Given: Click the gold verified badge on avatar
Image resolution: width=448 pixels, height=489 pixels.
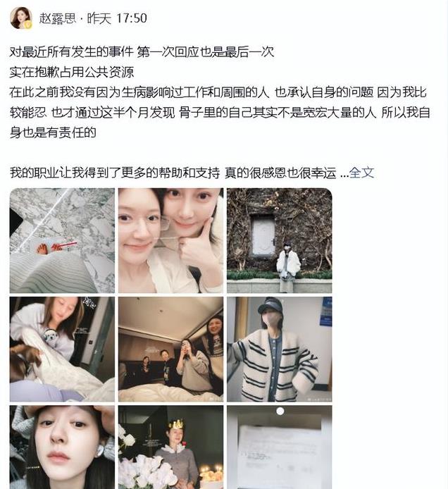Looking at the screenshot, I should tap(28, 25).
